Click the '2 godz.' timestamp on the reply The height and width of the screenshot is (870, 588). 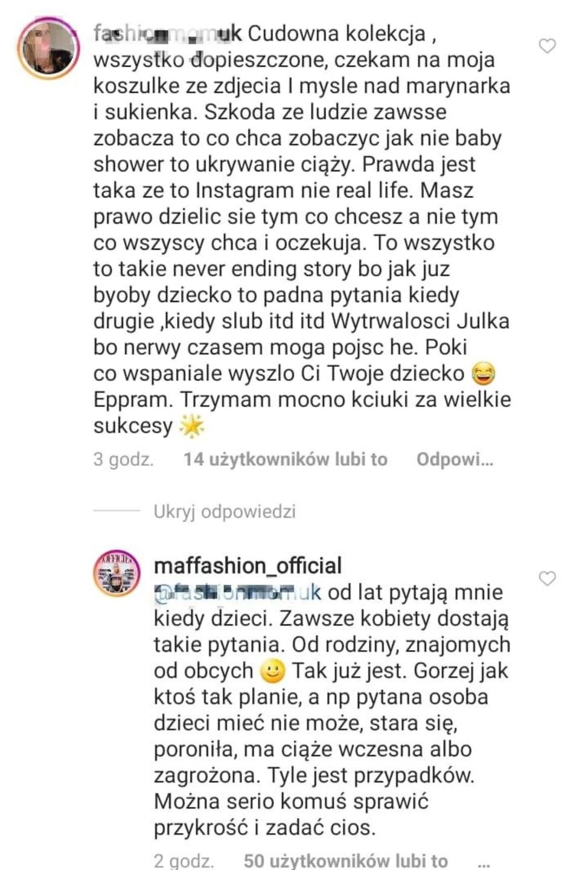(x=184, y=860)
